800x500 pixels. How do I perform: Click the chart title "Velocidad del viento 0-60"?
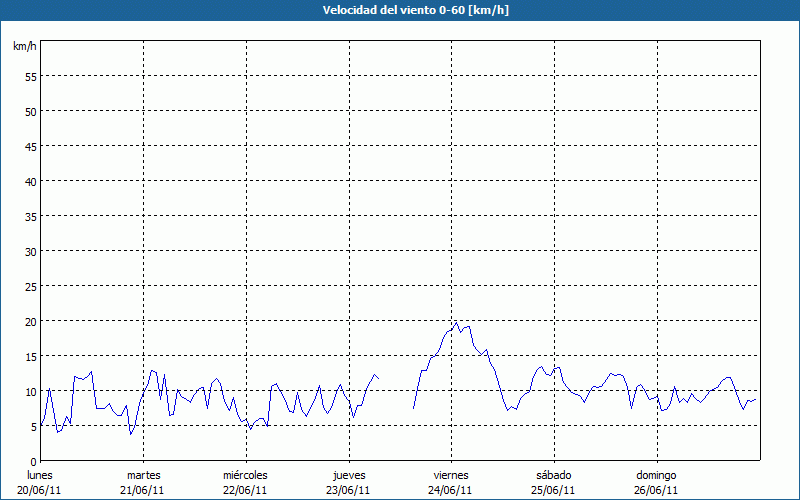click(399, 11)
